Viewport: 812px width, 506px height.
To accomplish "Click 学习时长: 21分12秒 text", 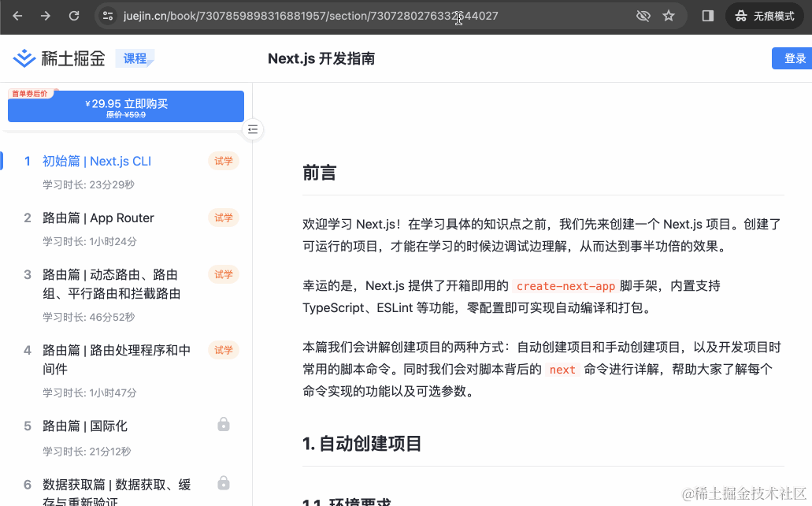I will pos(87,452).
